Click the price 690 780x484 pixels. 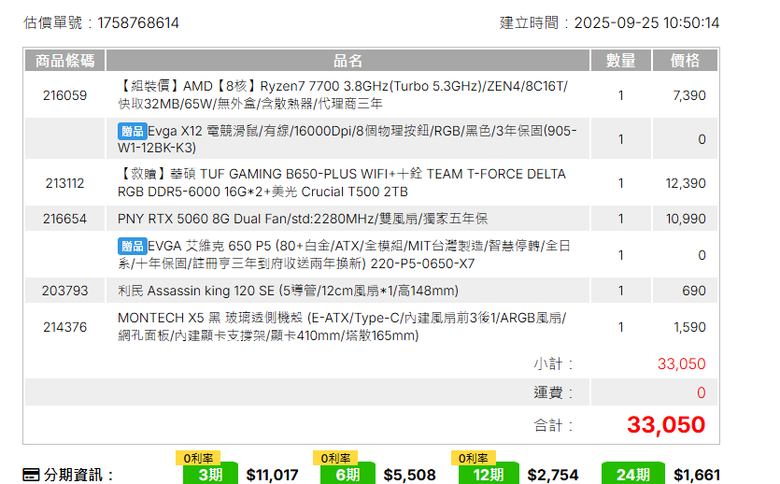tap(693, 290)
